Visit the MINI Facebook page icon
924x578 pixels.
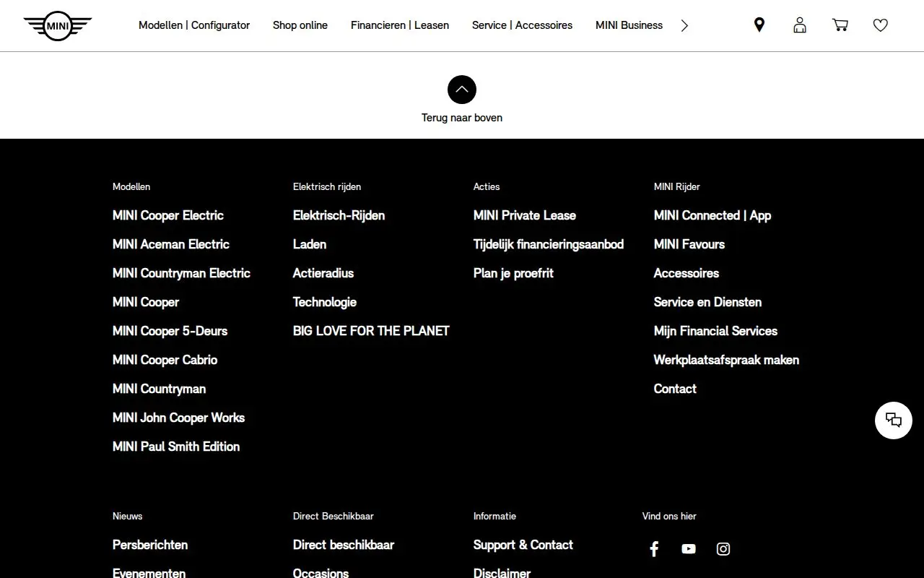point(654,549)
